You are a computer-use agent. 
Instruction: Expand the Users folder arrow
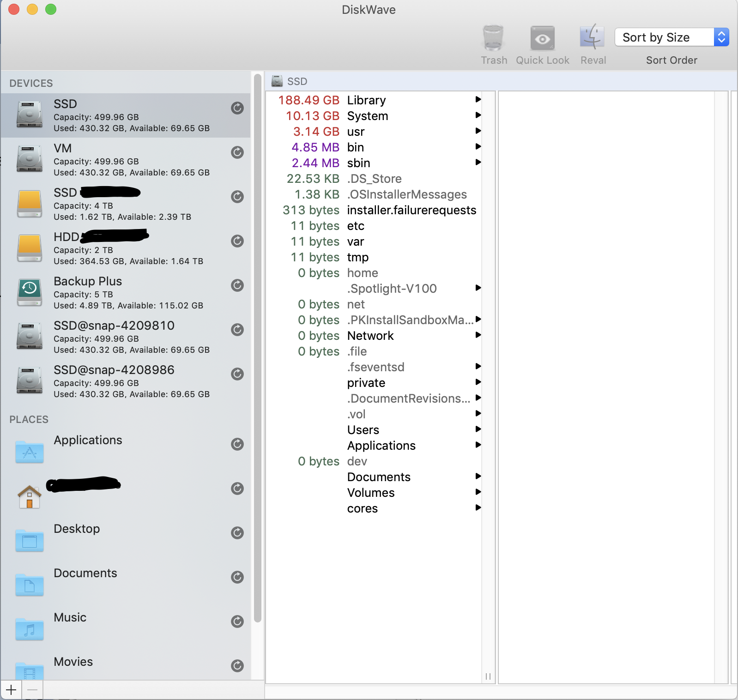(478, 429)
